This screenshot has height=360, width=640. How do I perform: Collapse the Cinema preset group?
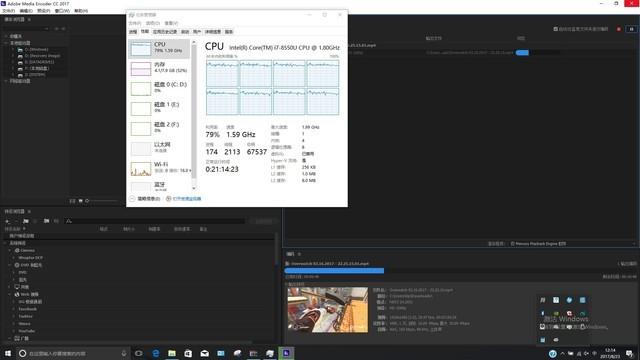click(10, 250)
